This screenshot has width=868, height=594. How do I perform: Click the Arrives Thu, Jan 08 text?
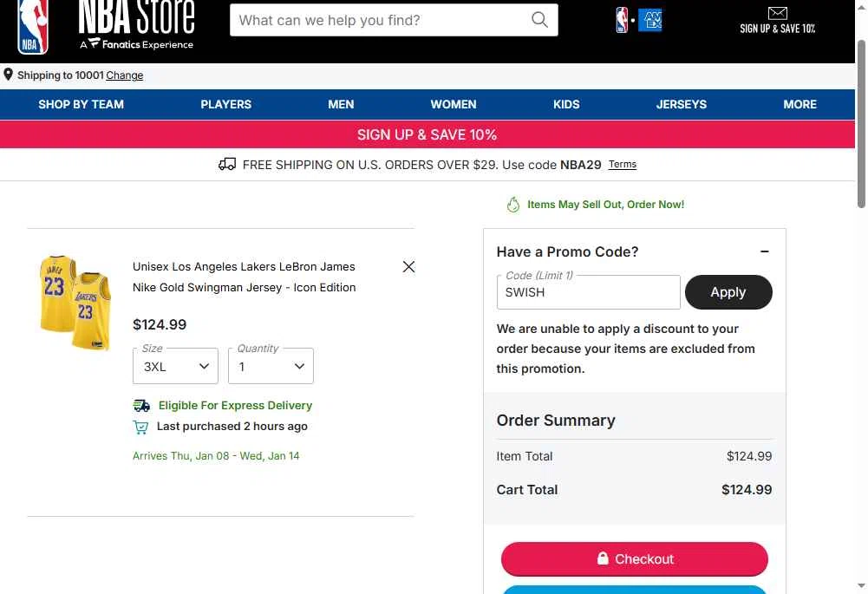tap(216, 456)
